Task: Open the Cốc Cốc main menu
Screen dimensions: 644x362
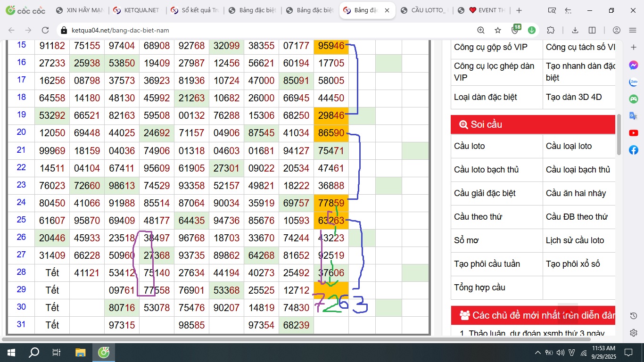Action: [633, 30]
